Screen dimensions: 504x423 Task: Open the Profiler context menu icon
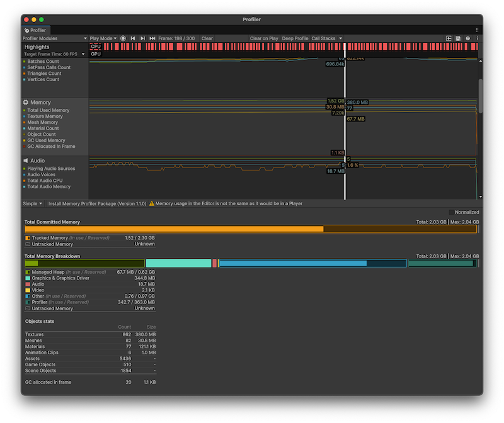478,38
